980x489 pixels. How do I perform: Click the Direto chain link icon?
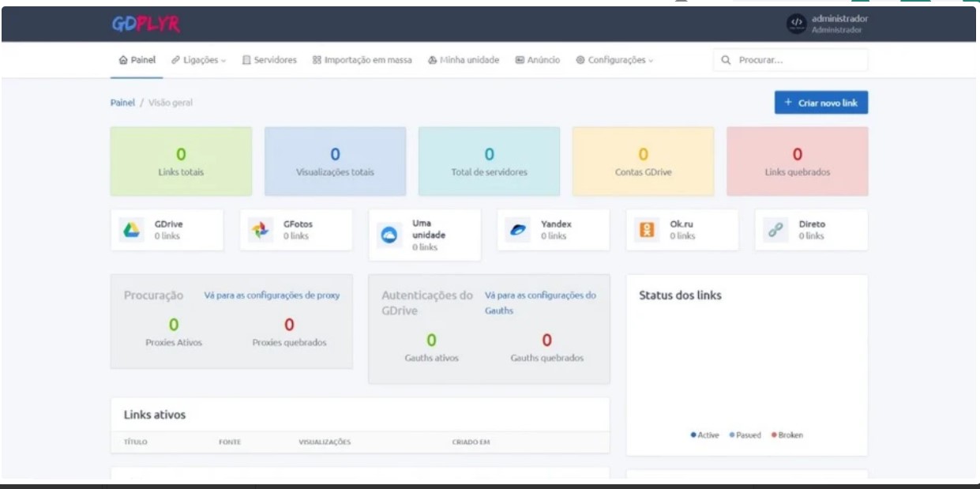pos(774,230)
